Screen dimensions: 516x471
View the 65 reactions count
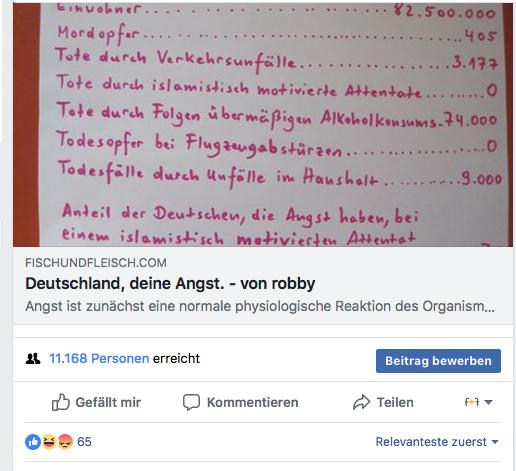84,442
